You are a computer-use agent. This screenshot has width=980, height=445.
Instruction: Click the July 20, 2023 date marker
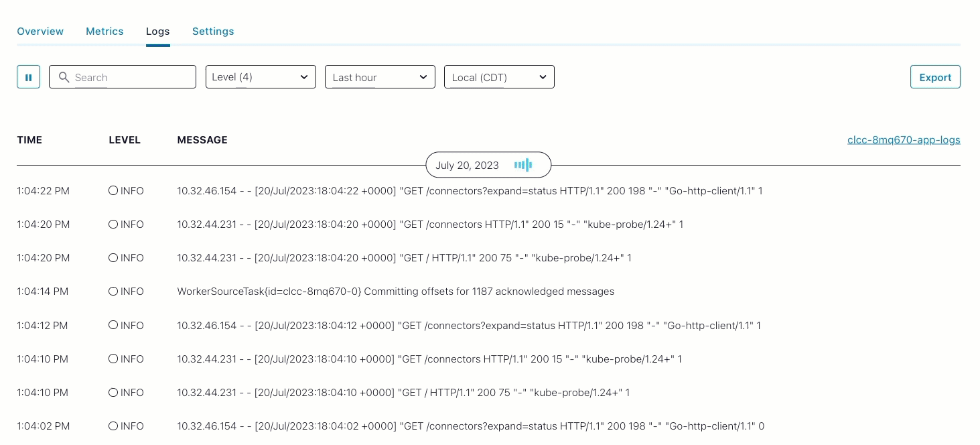pos(467,165)
